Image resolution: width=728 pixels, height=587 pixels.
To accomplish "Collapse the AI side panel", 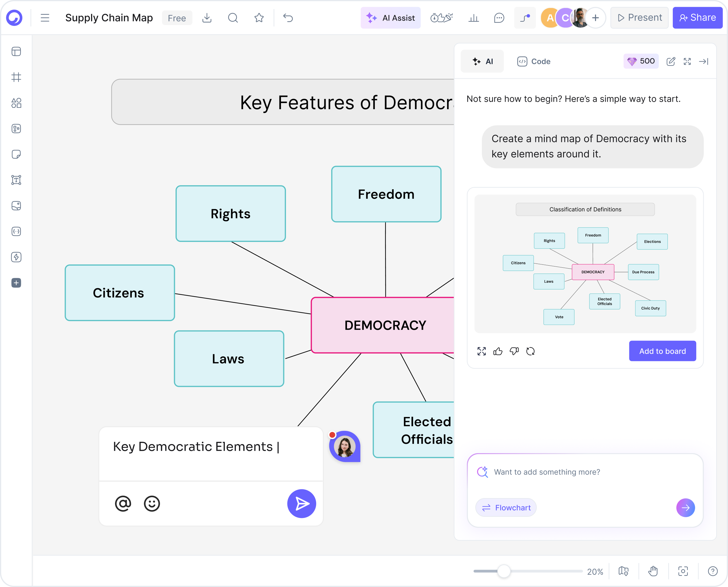I will 704,62.
